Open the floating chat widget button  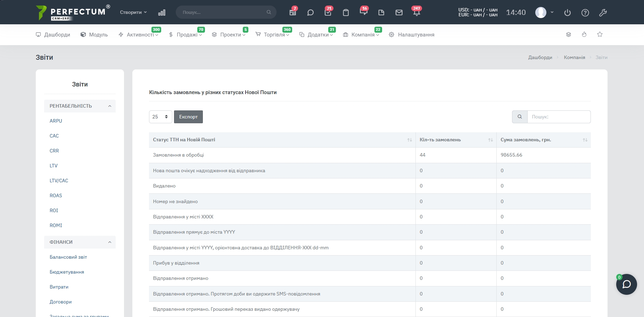pyautogui.click(x=627, y=284)
